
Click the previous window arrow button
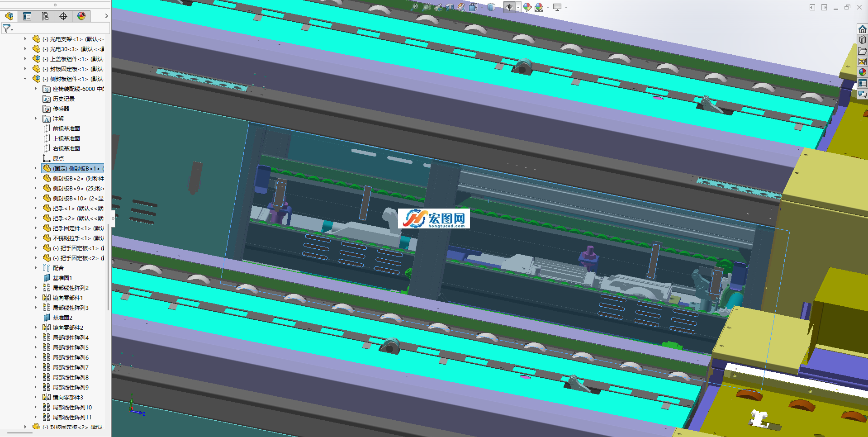point(812,7)
